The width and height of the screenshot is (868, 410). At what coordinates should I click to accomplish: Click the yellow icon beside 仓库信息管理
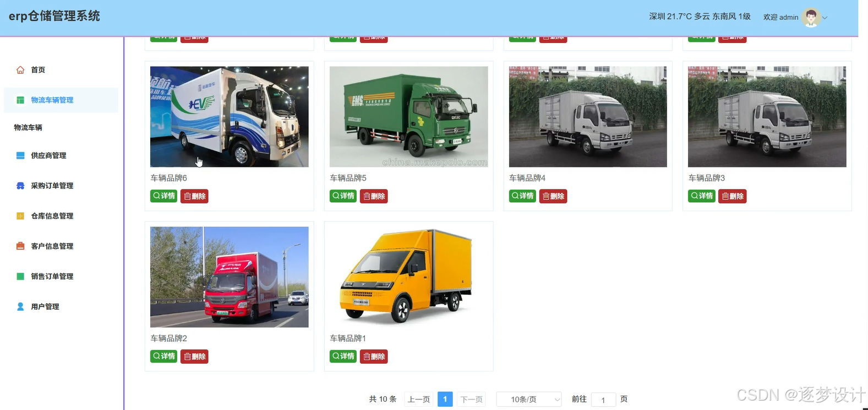(20, 216)
